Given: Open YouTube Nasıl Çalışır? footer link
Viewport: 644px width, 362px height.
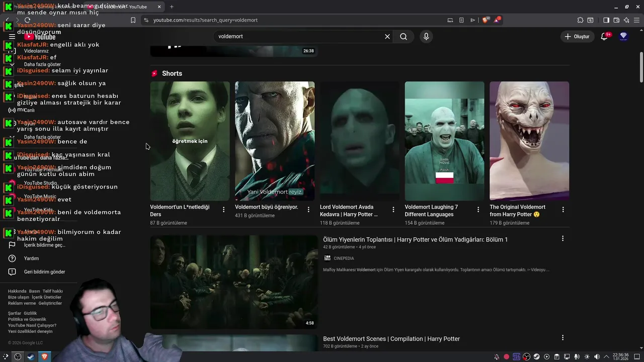Looking at the screenshot, I should [x=32, y=325].
